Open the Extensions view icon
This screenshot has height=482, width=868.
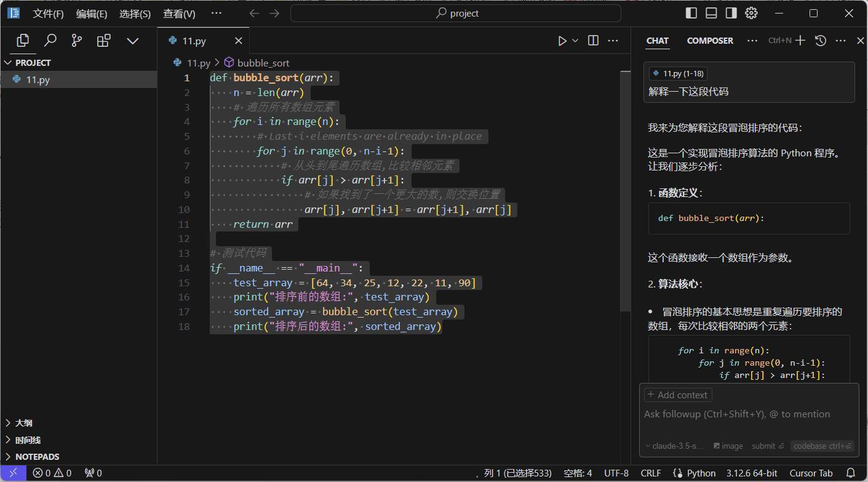pyautogui.click(x=104, y=41)
